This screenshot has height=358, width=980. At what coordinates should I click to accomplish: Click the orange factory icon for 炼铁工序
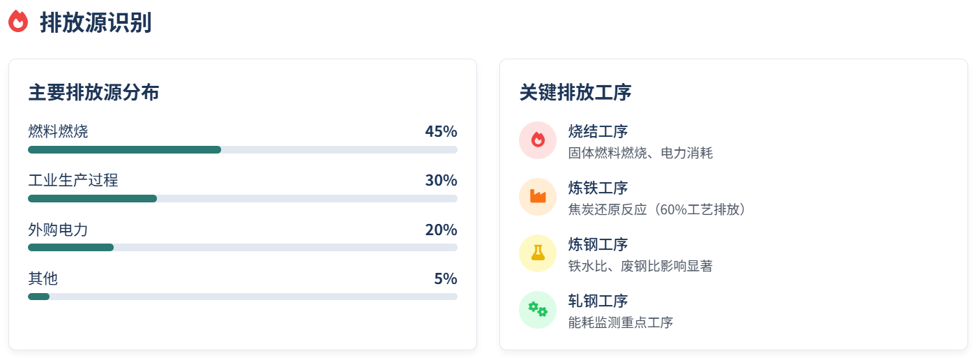pos(538,196)
